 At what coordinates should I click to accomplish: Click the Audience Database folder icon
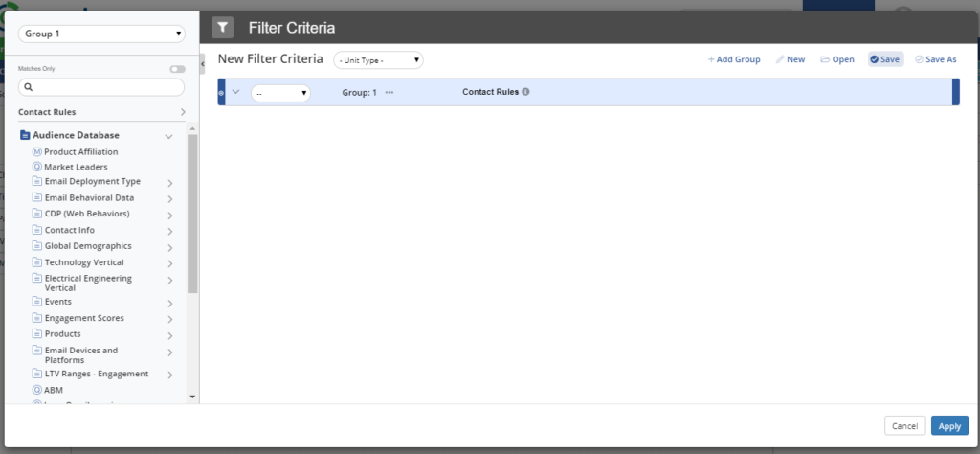click(26, 136)
